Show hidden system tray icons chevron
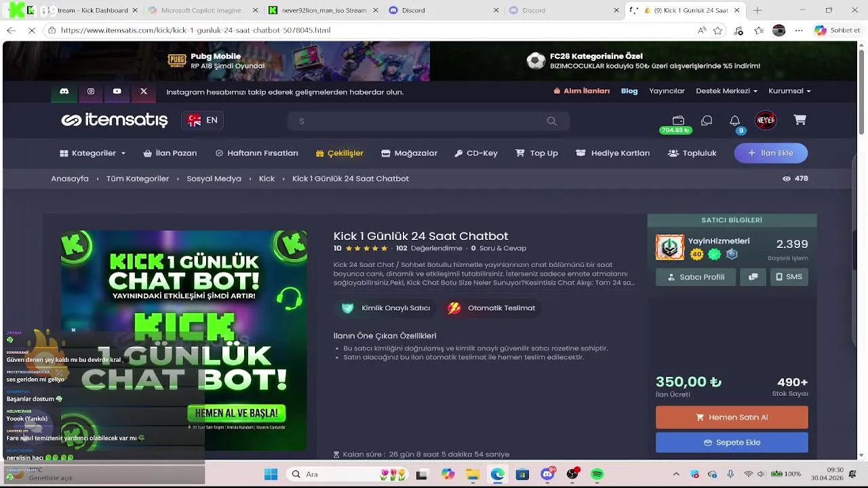868x488 pixels. tap(676, 474)
